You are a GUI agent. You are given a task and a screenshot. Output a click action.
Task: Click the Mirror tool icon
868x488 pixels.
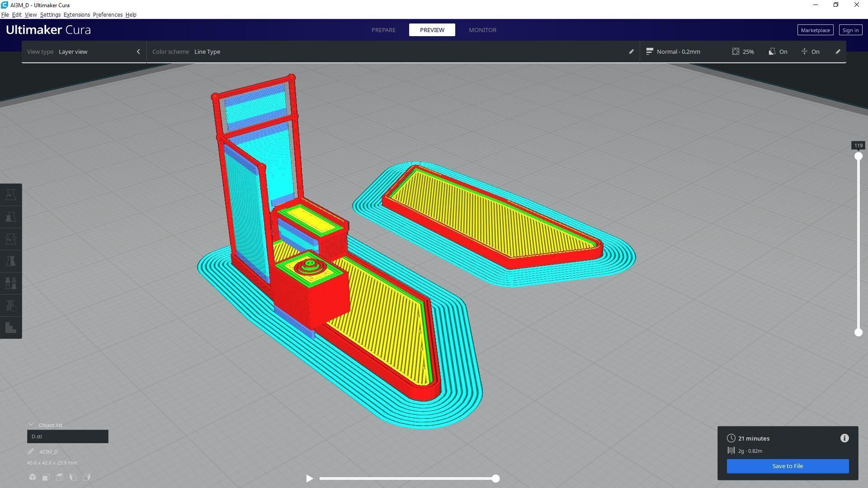(11, 261)
